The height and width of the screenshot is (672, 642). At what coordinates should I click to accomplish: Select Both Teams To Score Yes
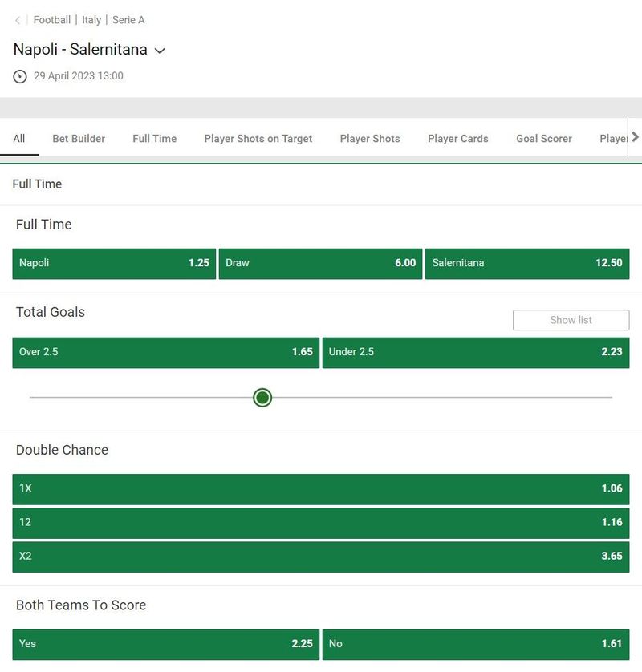click(x=165, y=644)
